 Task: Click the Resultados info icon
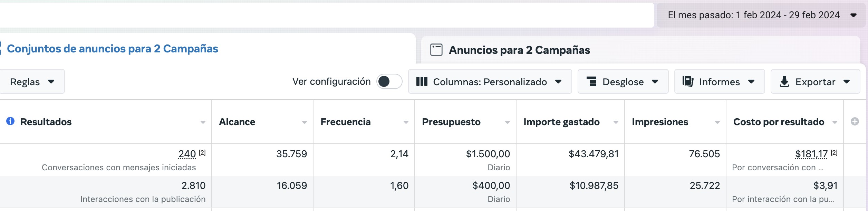tap(10, 121)
